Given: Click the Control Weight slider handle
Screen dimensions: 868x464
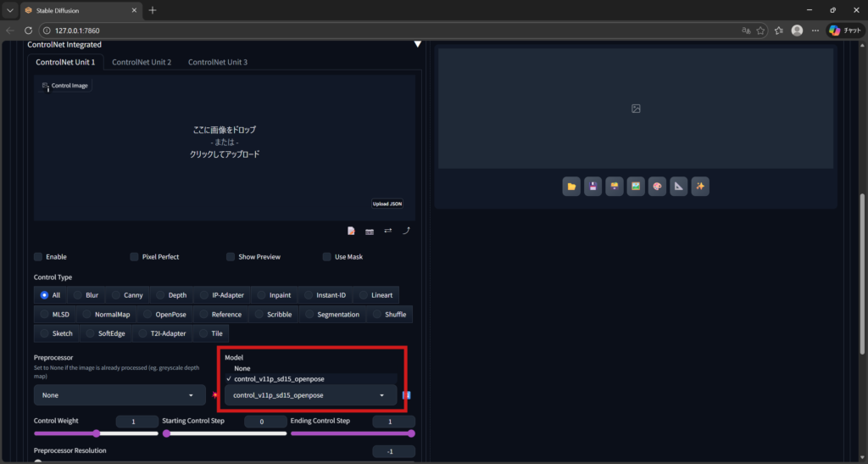Looking at the screenshot, I should (x=97, y=433).
